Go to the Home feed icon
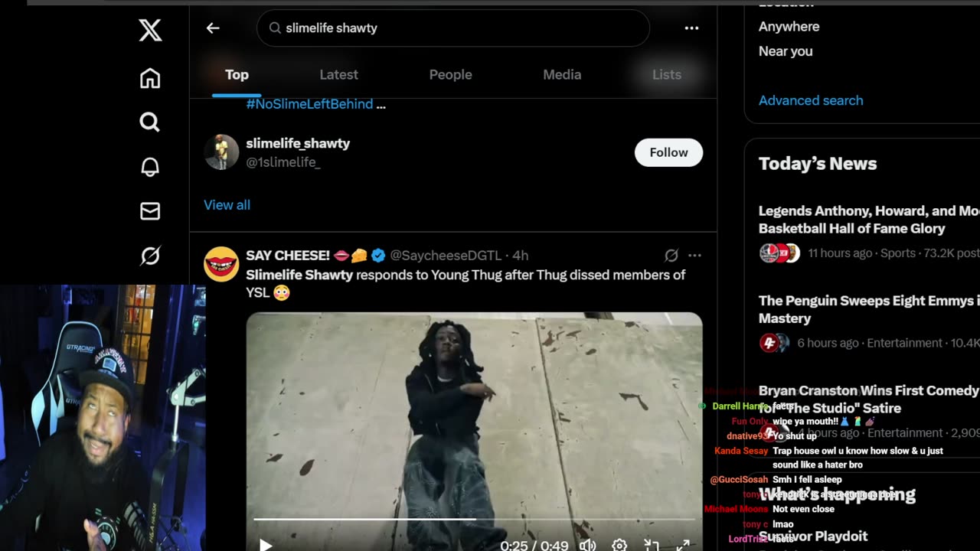The width and height of the screenshot is (980, 551). click(x=150, y=78)
